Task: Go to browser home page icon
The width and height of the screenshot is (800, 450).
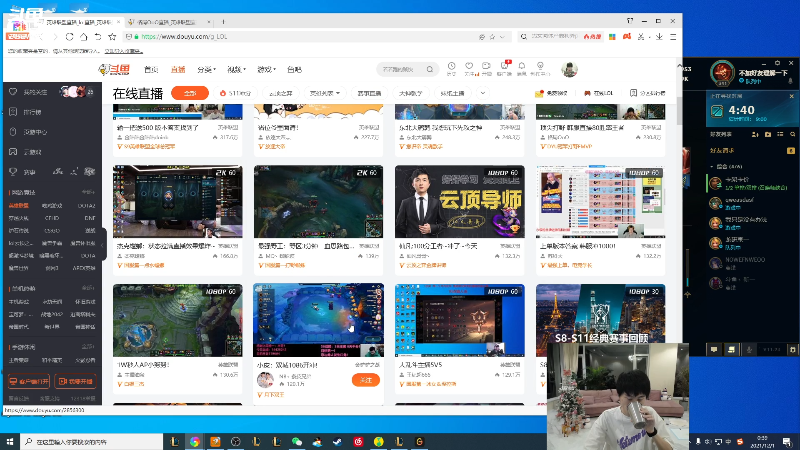Action: point(84,37)
